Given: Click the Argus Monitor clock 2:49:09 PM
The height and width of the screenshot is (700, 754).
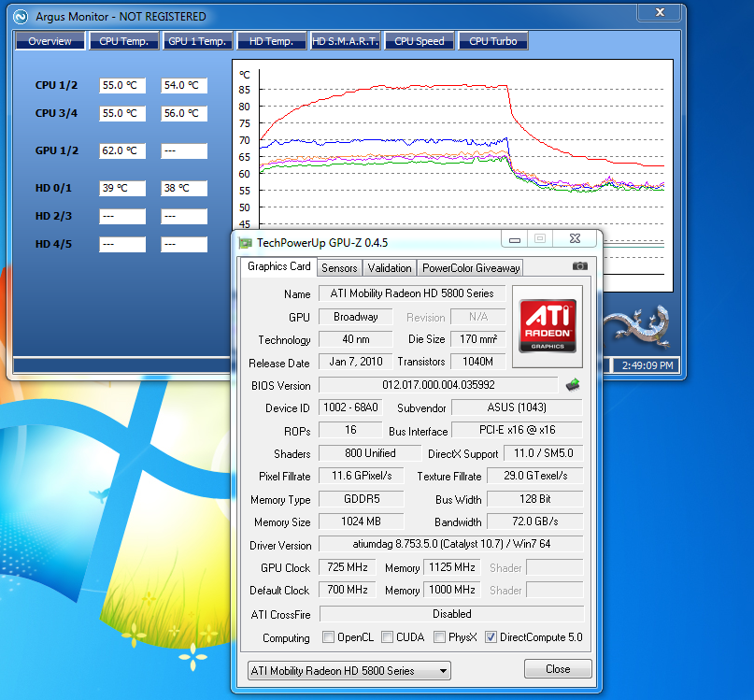Looking at the screenshot, I should [x=647, y=365].
